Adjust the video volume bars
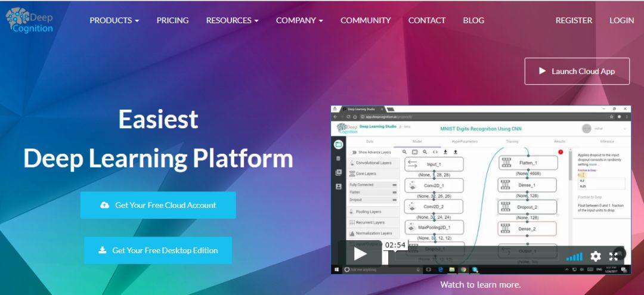 (x=574, y=257)
